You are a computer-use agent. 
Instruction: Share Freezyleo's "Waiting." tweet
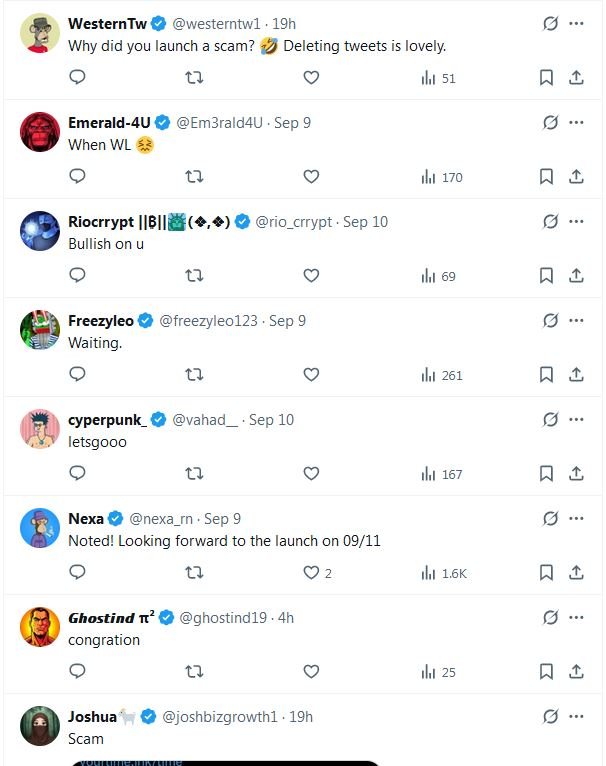(x=576, y=375)
